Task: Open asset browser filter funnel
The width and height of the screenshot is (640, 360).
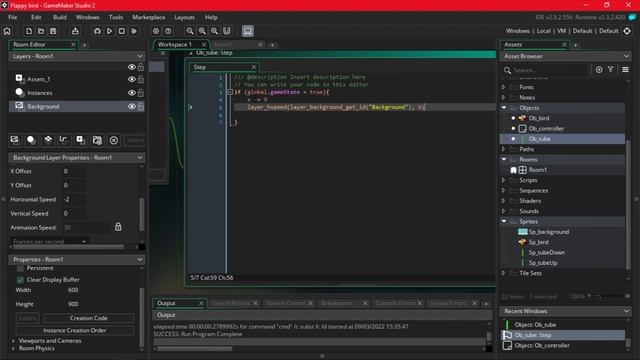Action: click(x=611, y=70)
